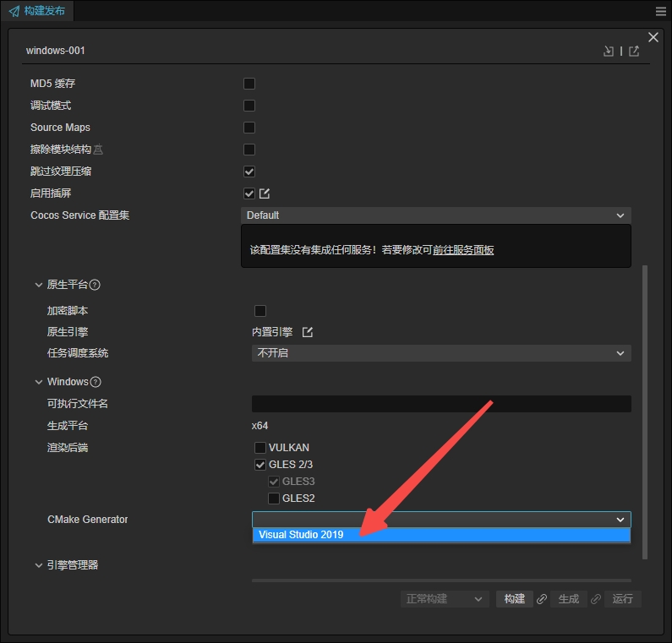
Task: Uncheck the 跳过纹理压缩 checkbox
Action: pos(249,172)
